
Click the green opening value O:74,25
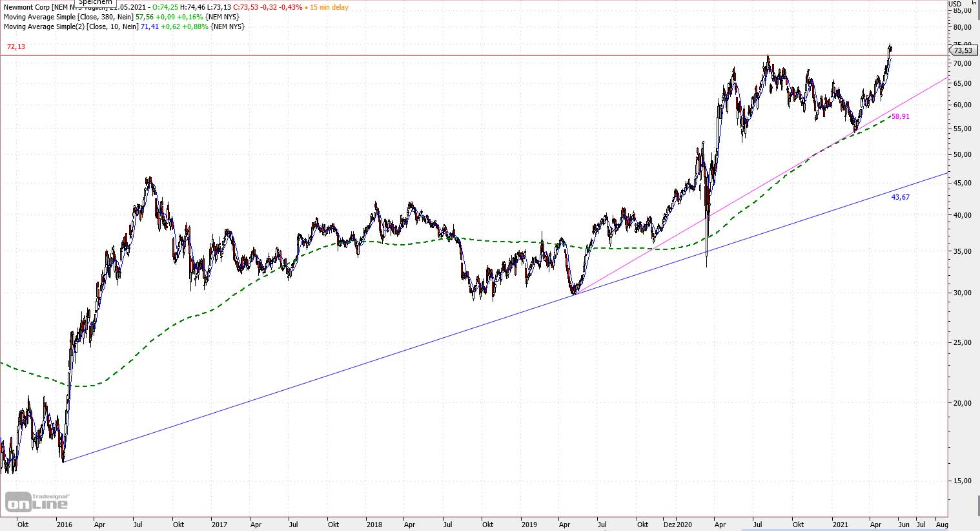(165, 8)
